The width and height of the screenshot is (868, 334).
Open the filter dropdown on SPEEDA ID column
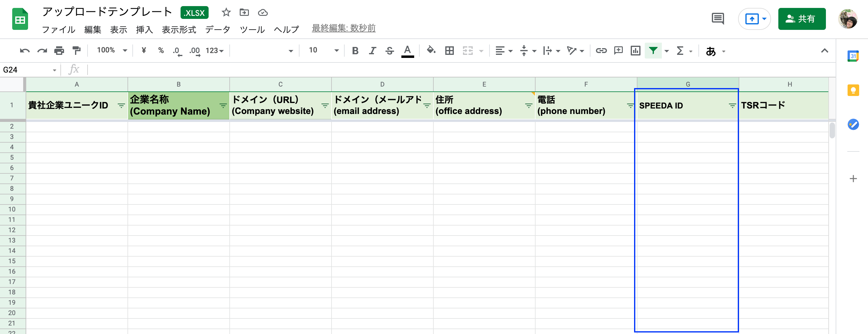tap(733, 105)
